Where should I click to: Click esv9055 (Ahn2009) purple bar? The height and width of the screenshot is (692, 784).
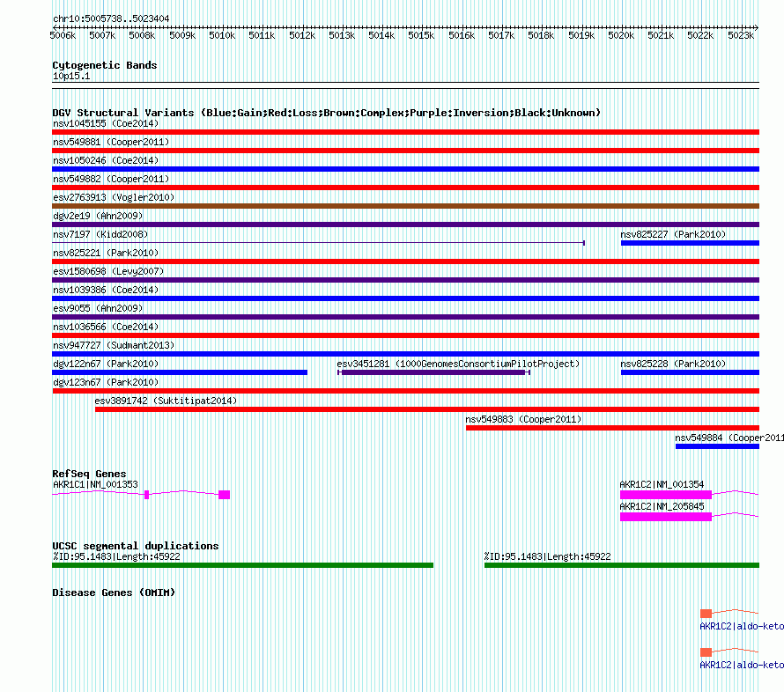(405, 317)
